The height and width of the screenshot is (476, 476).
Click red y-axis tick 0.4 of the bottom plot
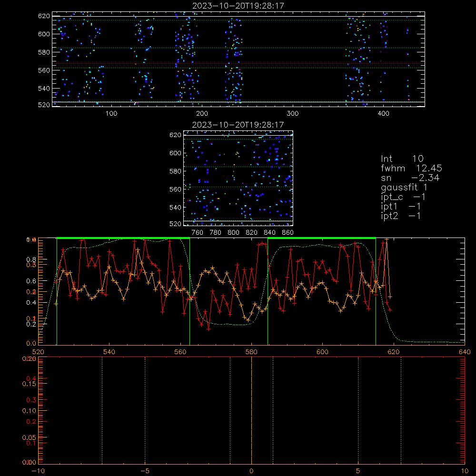31,378
